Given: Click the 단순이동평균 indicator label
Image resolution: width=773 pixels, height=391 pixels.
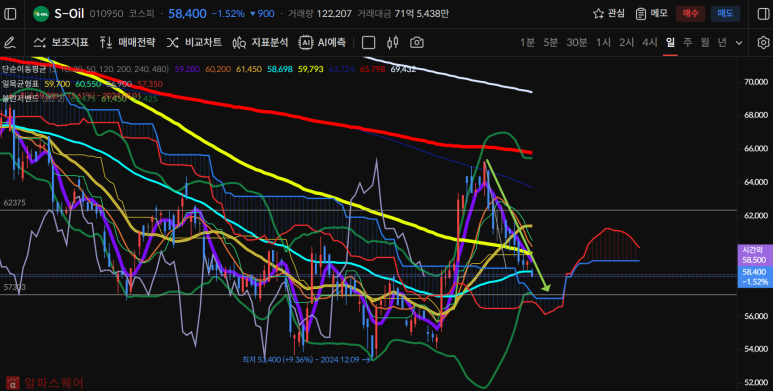Looking at the screenshot, I should tap(23, 69).
